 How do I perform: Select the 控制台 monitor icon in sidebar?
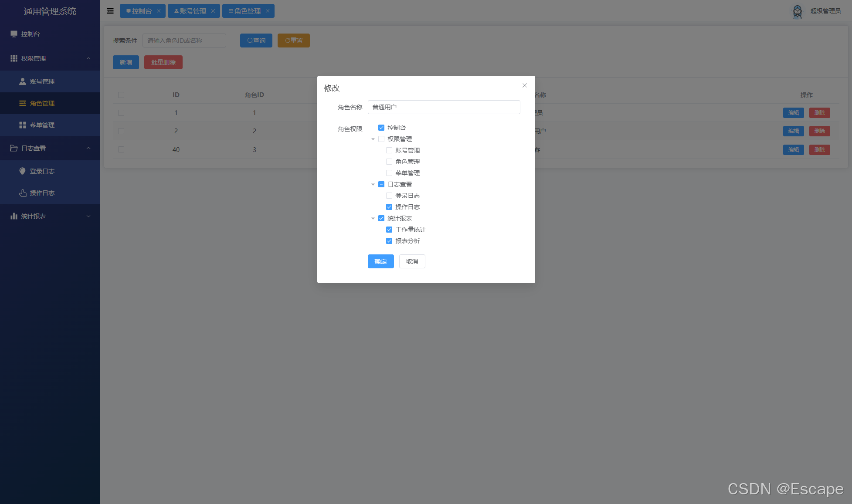point(14,34)
